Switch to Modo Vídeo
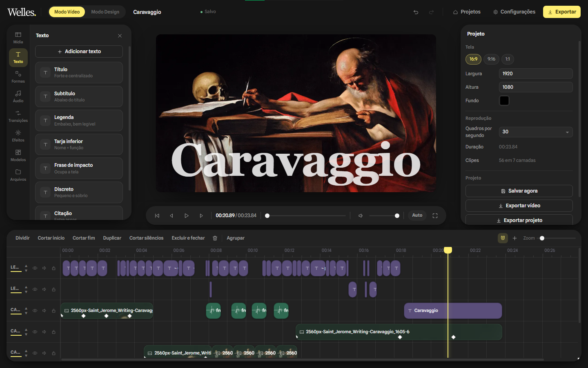 [x=67, y=12]
